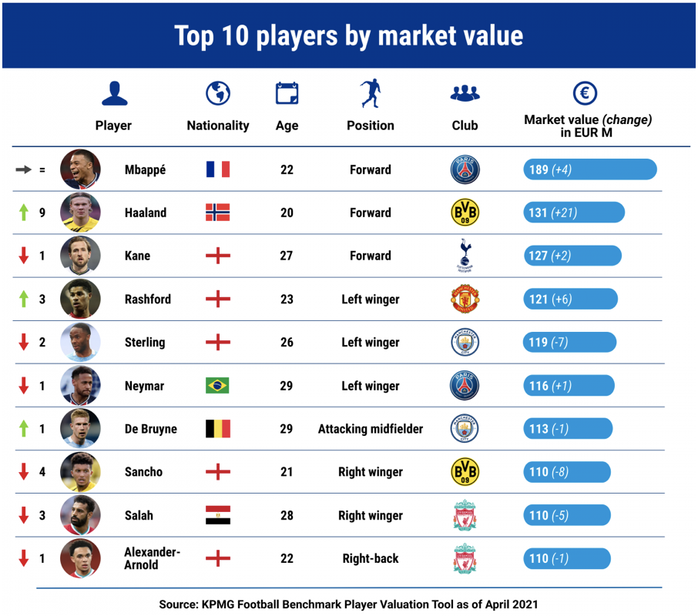Click the Player silhouette header icon

coord(114,94)
